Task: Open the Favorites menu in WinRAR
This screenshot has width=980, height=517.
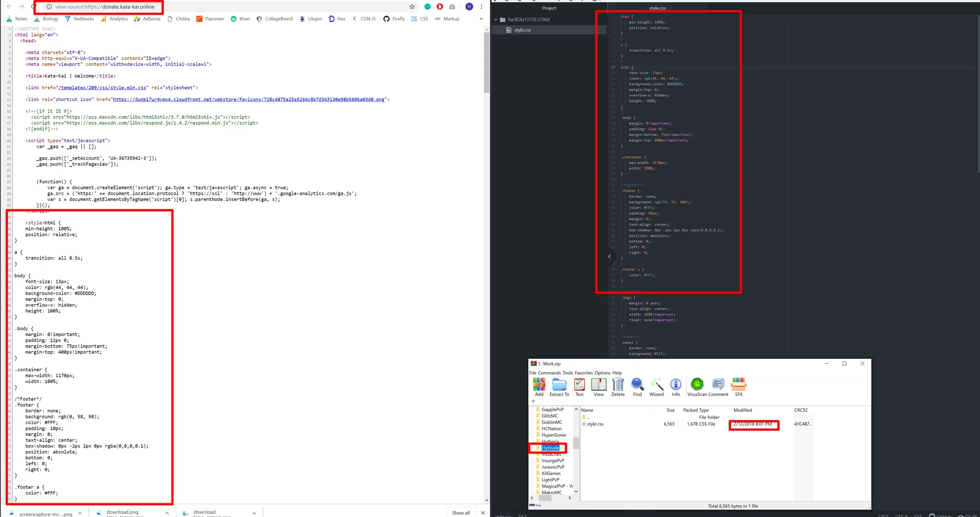Action: [x=584, y=373]
